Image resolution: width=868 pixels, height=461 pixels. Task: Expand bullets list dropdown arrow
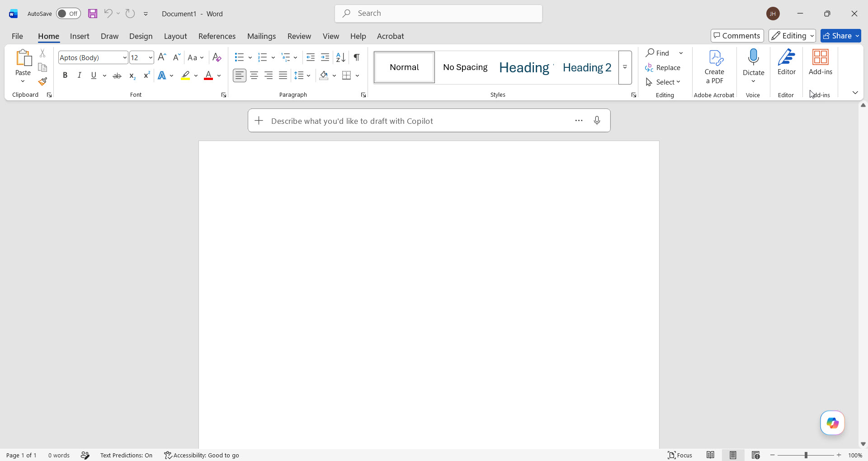coord(250,57)
